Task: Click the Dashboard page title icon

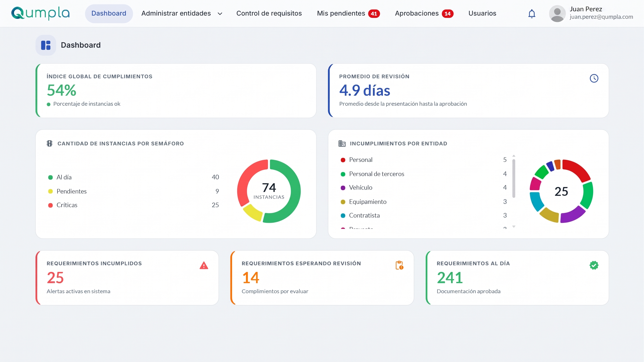Action: pos(46,45)
